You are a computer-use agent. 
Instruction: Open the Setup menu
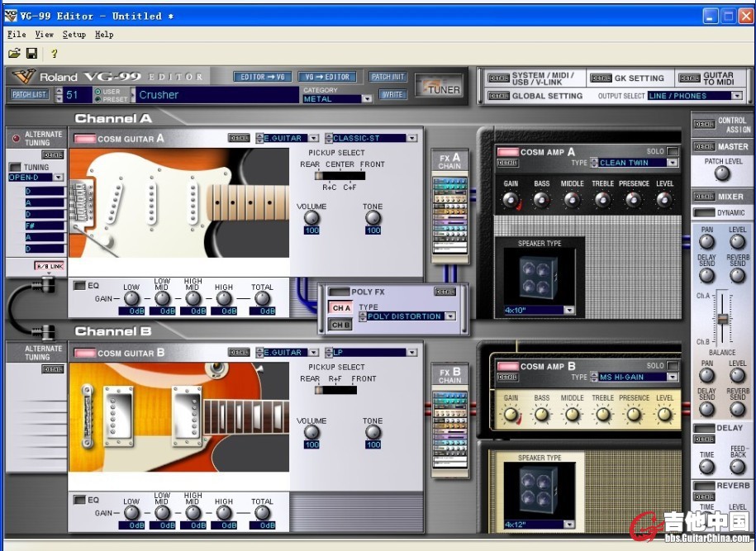[74, 35]
